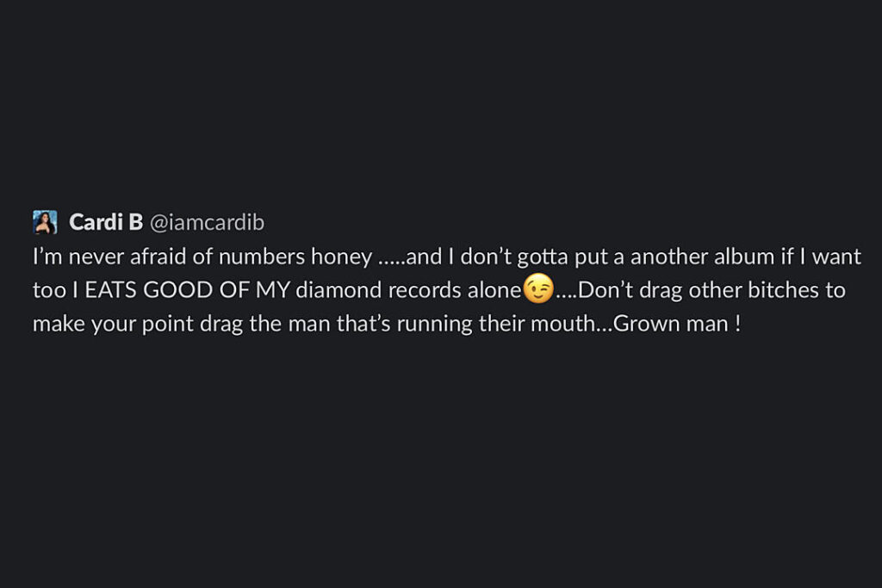This screenshot has width=882, height=588.
Task: Open Cardi B's profile avatar thumbnail
Action: coord(45,222)
